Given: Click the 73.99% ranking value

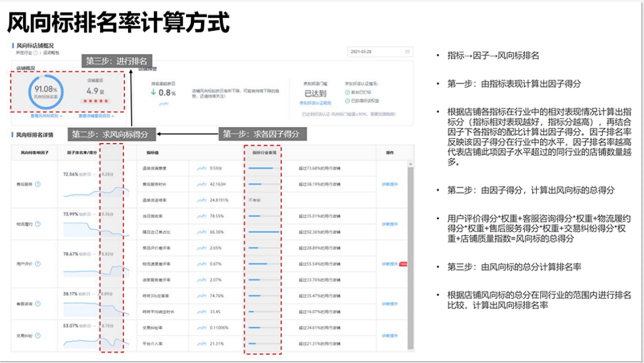Looking at the screenshot, I should (x=70, y=214).
